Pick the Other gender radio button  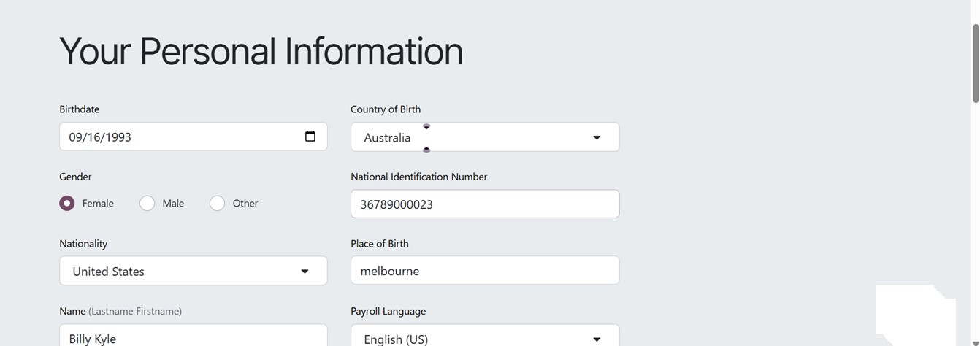pyautogui.click(x=217, y=203)
